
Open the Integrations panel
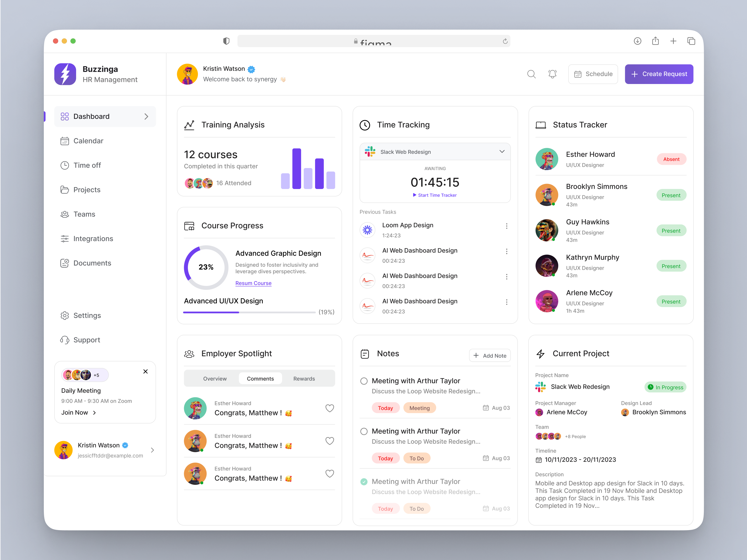pos(93,238)
